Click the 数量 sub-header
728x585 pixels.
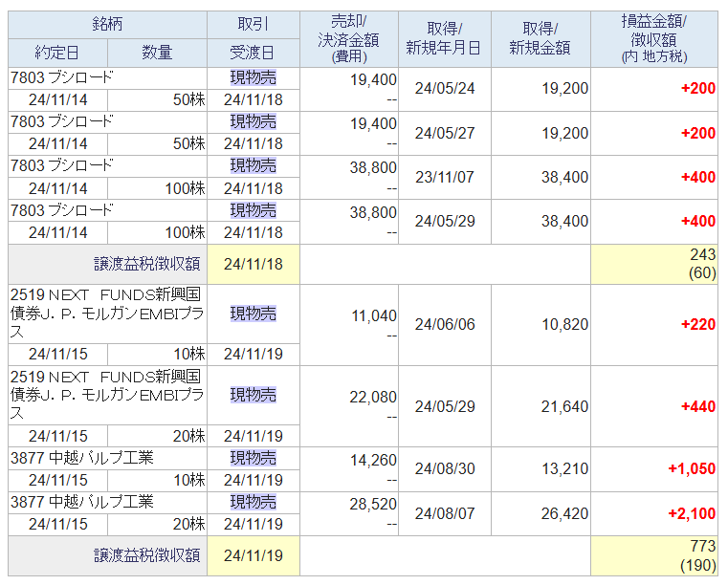[x=157, y=53]
